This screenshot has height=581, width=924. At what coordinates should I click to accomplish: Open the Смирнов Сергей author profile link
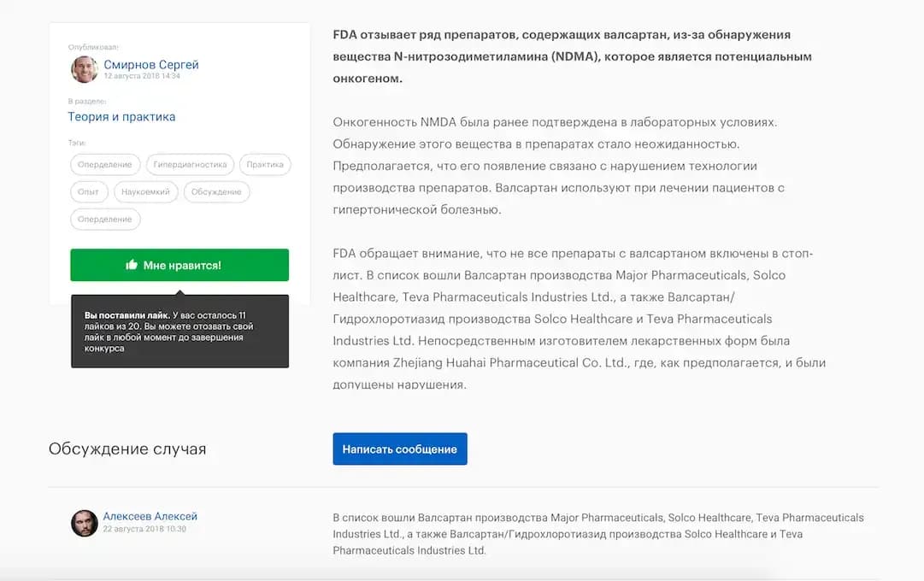point(151,64)
